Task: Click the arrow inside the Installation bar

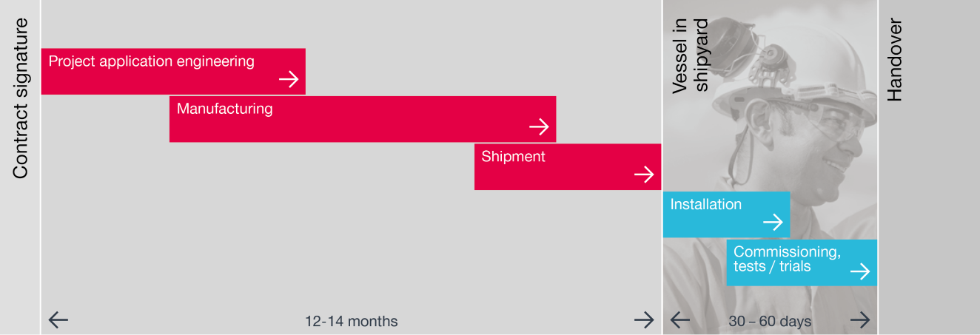Action: pos(773,222)
